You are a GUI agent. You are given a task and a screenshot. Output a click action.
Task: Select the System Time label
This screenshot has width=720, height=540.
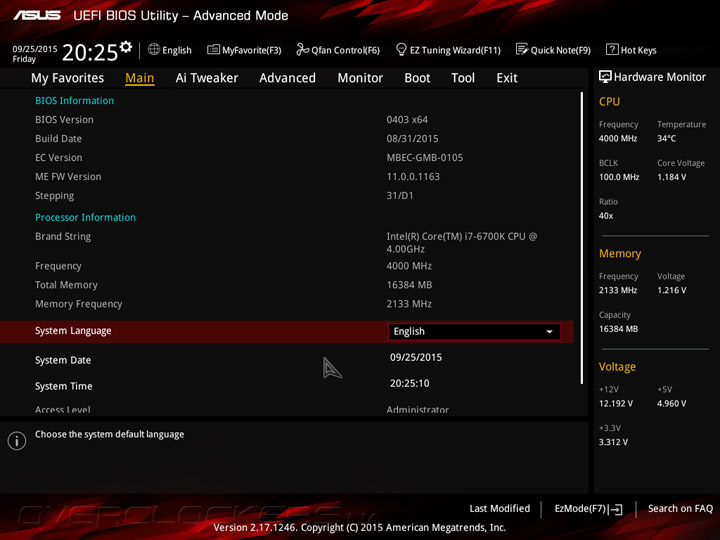coord(63,386)
